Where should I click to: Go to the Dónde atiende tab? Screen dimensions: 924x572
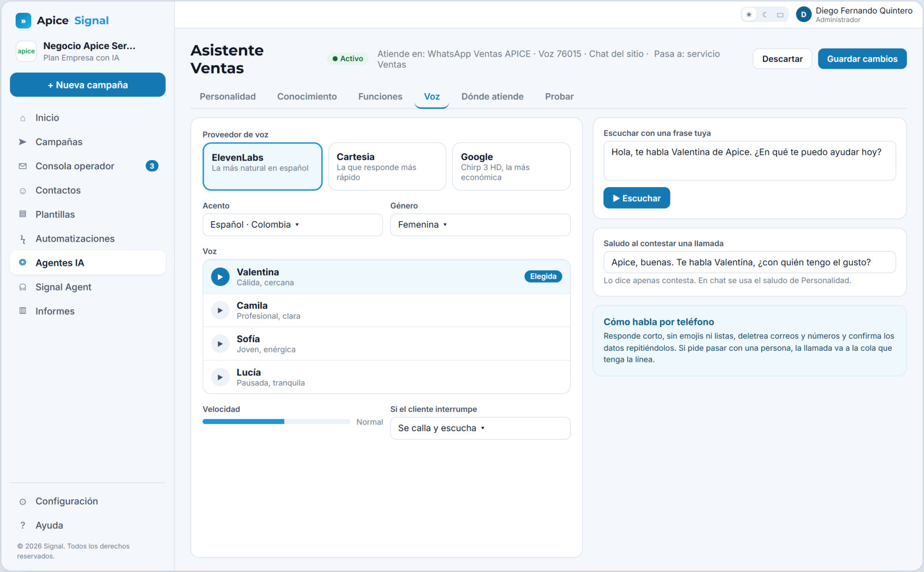coord(493,96)
